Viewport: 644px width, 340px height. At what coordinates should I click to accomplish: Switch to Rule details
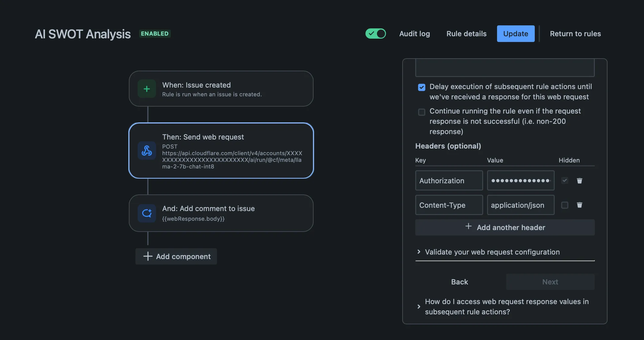point(466,34)
